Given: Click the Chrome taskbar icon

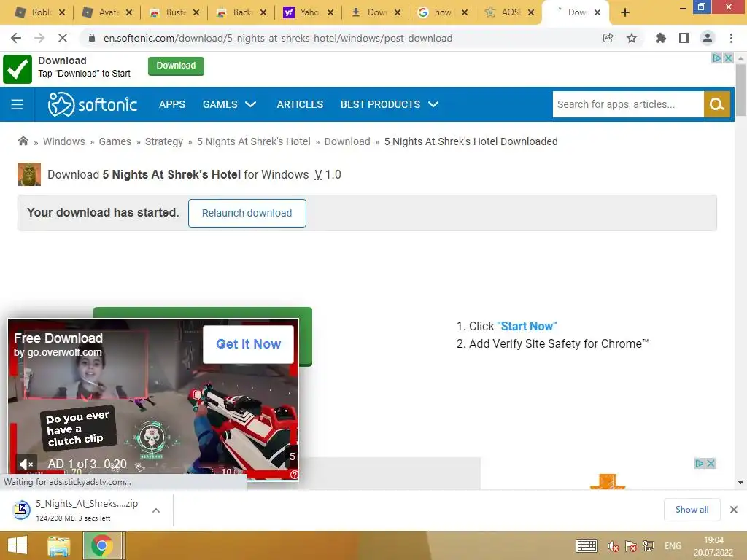Looking at the screenshot, I should 102,545.
